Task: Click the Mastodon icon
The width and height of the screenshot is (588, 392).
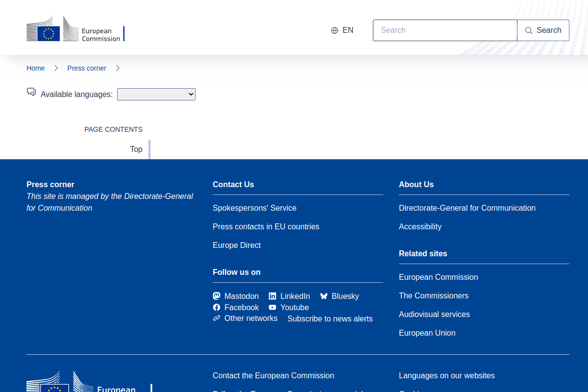Action: 217,296
